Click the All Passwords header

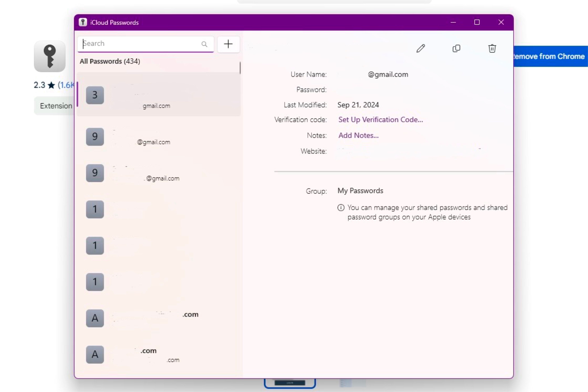tap(110, 61)
